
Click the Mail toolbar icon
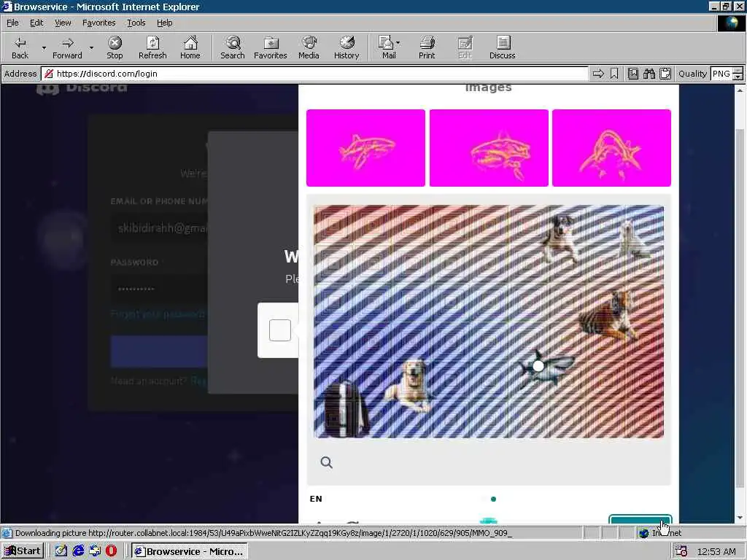(387, 47)
